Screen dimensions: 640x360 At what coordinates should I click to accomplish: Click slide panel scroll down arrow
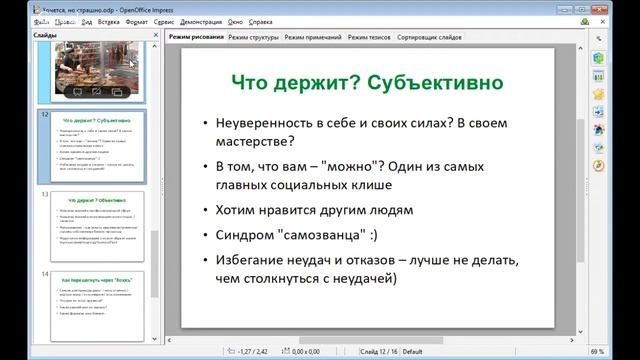click(154, 339)
